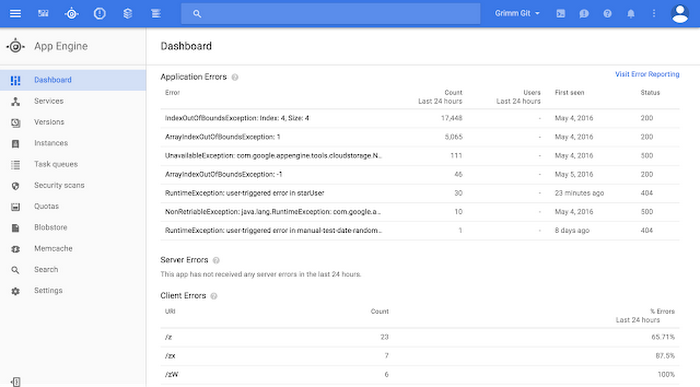Click the /z URI row
The width and height of the screenshot is (700, 387).
[420, 337]
